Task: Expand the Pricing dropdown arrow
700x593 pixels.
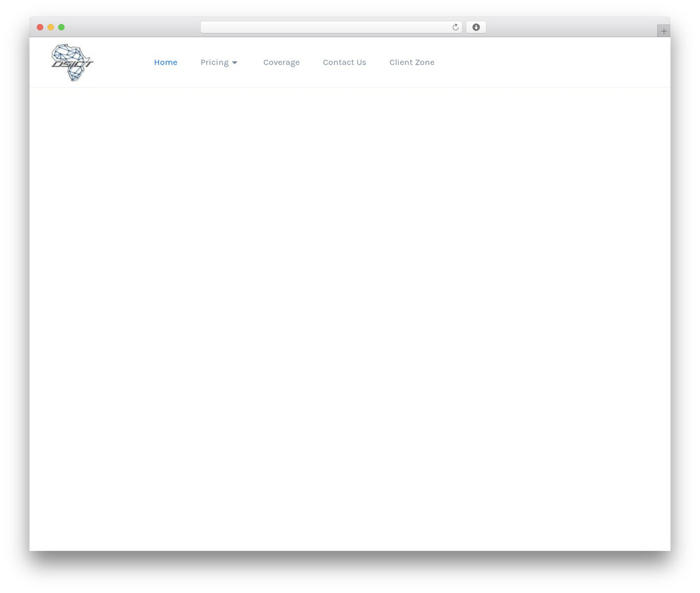Action: (235, 63)
